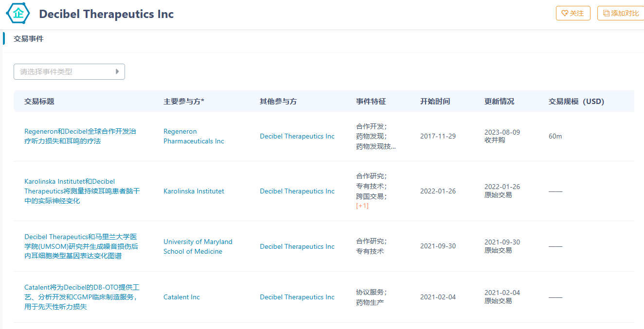Click the hexagon company logo icon
Screen dimensions: 644x329
pos(18,14)
